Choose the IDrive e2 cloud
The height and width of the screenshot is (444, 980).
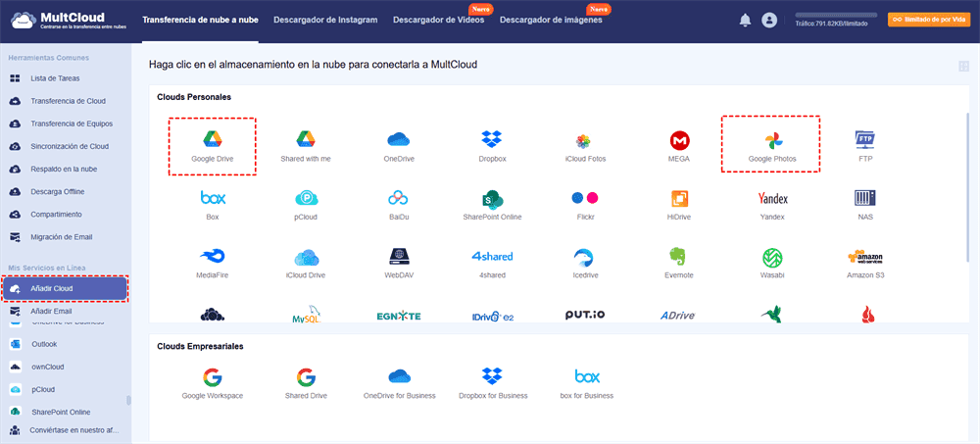[493, 317]
